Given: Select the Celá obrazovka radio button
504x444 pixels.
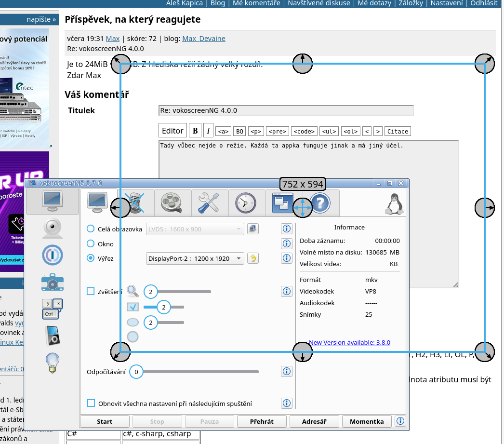Looking at the screenshot, I should [x=91, y=229].
